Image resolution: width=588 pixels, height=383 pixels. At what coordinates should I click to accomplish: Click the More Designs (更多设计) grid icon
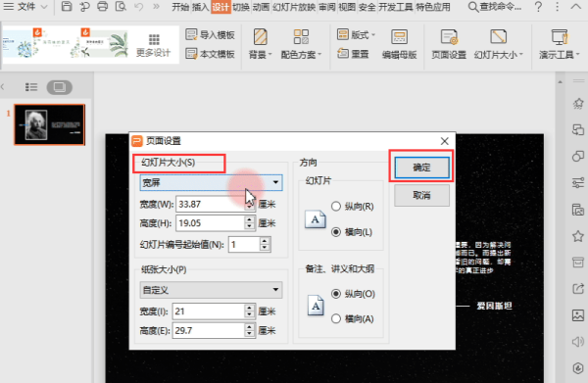click(x=154, y=39)
